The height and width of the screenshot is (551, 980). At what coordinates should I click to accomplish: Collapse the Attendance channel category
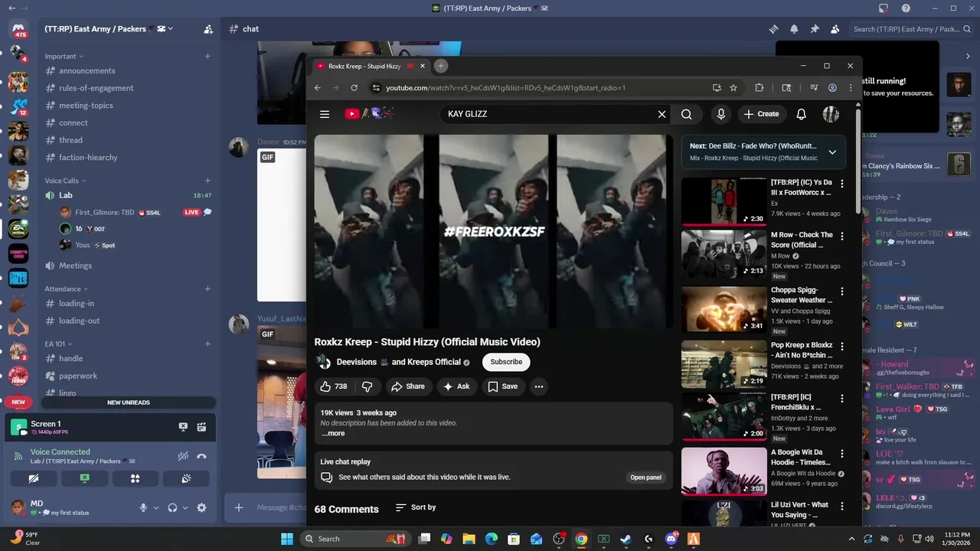tap(66, 289)
